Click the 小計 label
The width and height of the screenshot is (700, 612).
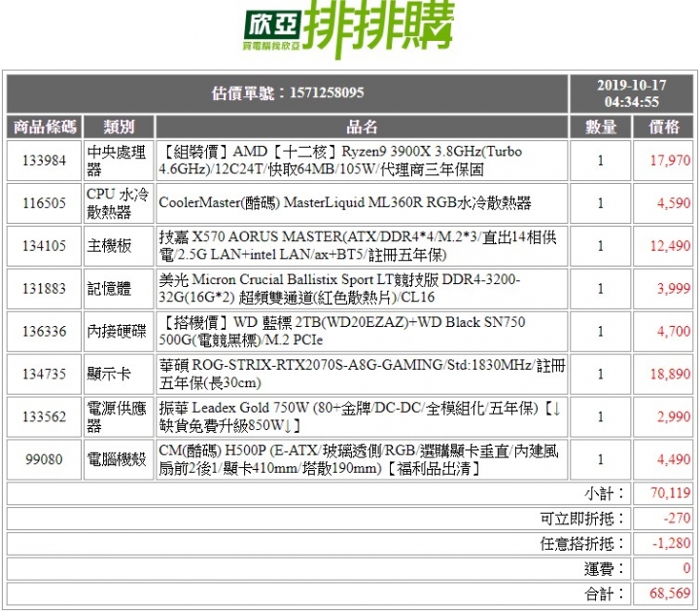click(x=605, y=493)
